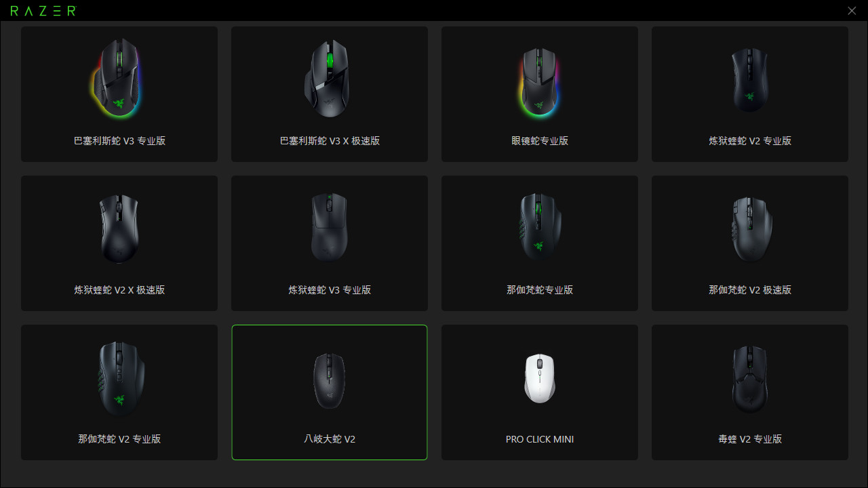The width and height of the screenshot is (868, 488).
Task: Close the device selection window
Action: point(852,11)
